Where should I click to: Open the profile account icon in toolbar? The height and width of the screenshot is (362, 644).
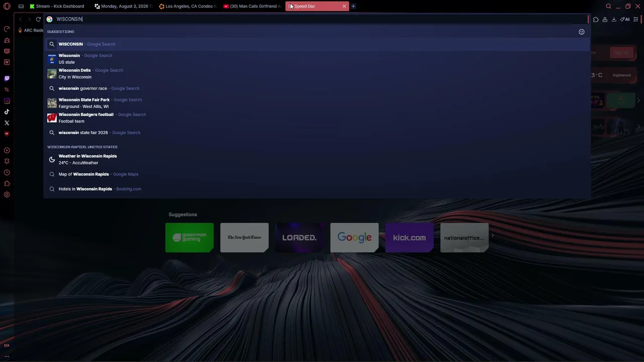[605, 20]
